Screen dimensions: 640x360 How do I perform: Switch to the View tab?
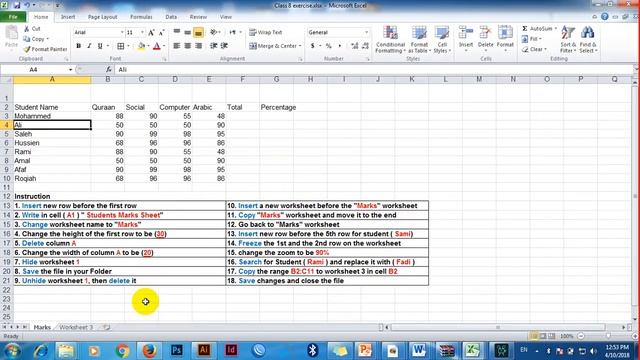(x=225, y=17)
